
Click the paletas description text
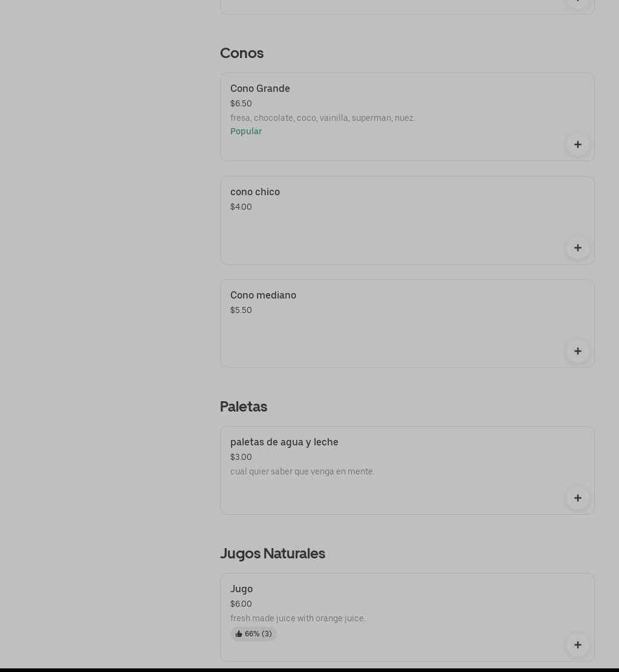click(302, 471)
